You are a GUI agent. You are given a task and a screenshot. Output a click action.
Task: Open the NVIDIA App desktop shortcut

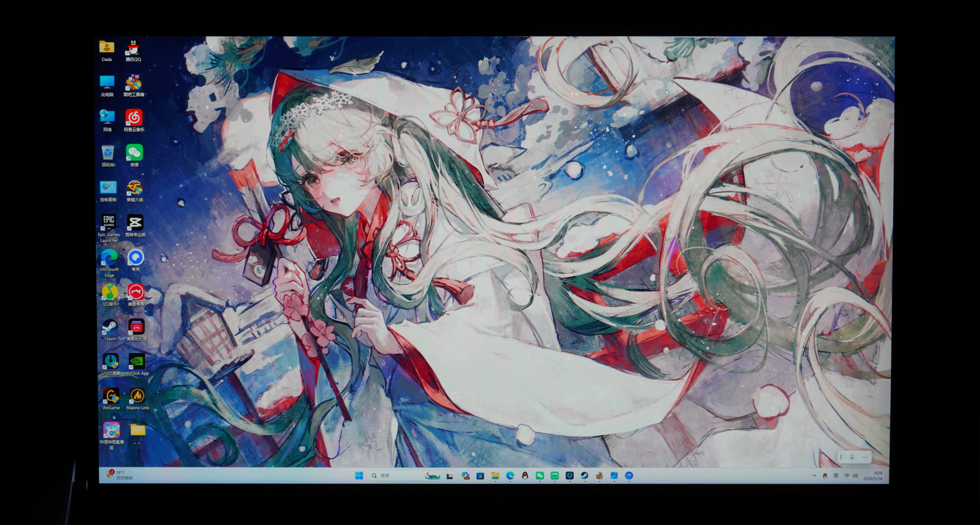137,365
